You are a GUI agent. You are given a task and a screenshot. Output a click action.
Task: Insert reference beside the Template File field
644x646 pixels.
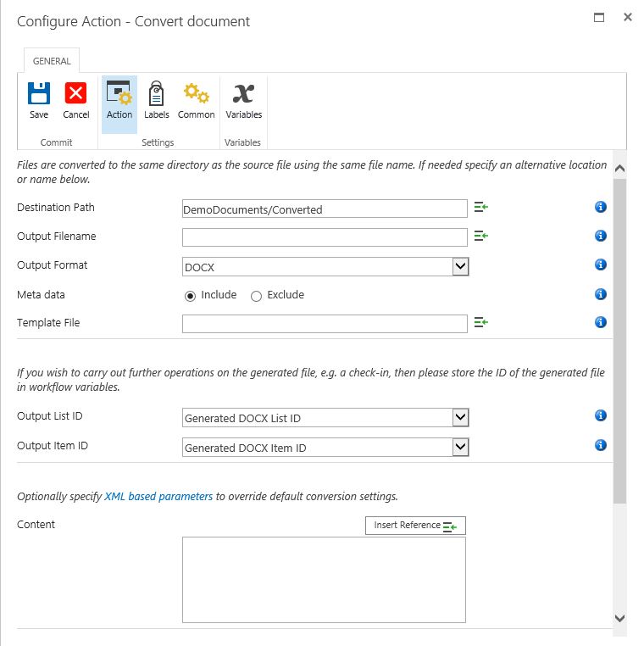[x=481, y=323]
